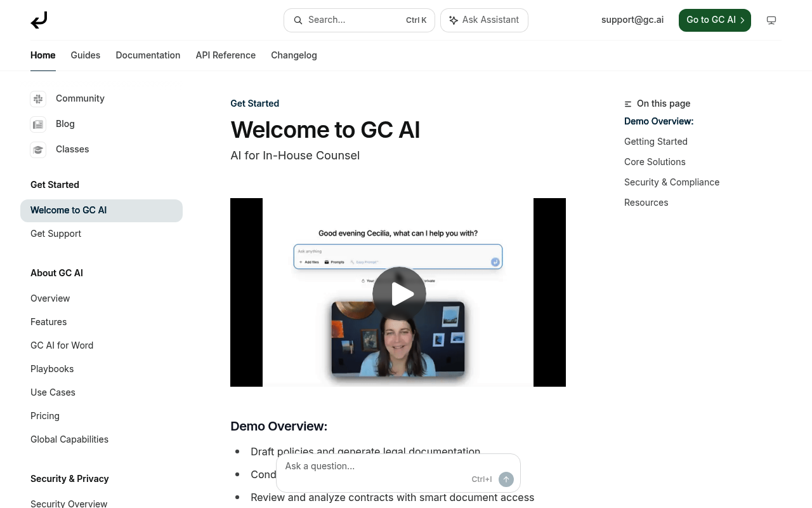Open the Classes sidebar link
The image size is (812, 508).
point(72,149)
